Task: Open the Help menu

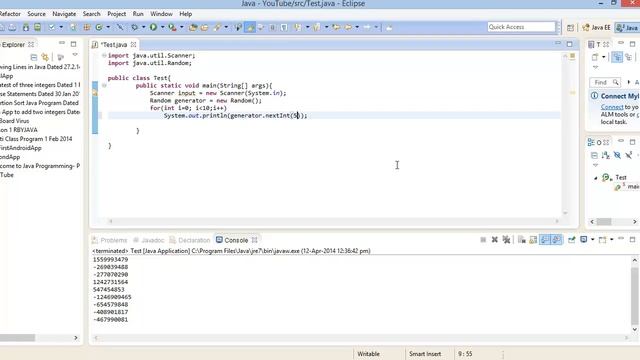Action: 186,14
